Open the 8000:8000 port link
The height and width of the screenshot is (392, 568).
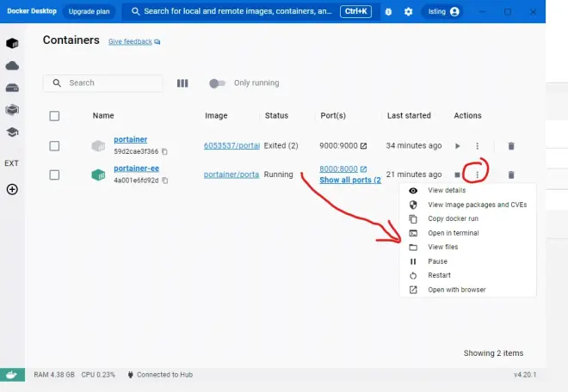[x=338, y=169]
